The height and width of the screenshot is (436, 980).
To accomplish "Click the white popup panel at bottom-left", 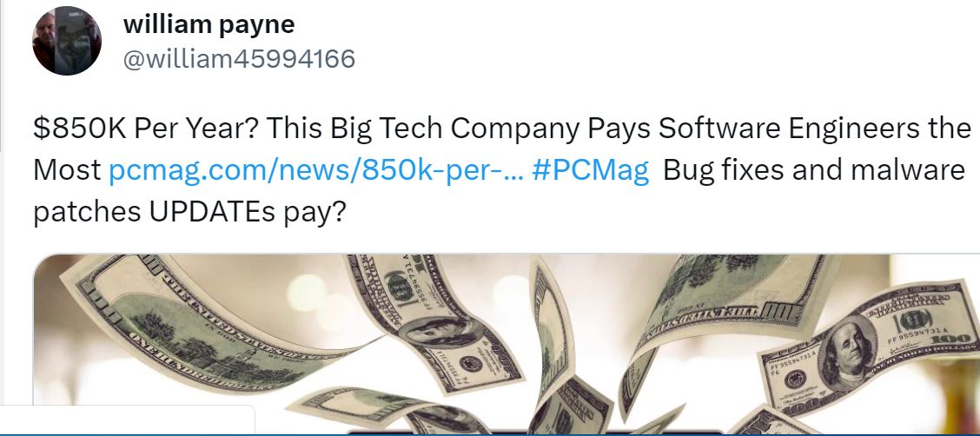I will (127, 419).
